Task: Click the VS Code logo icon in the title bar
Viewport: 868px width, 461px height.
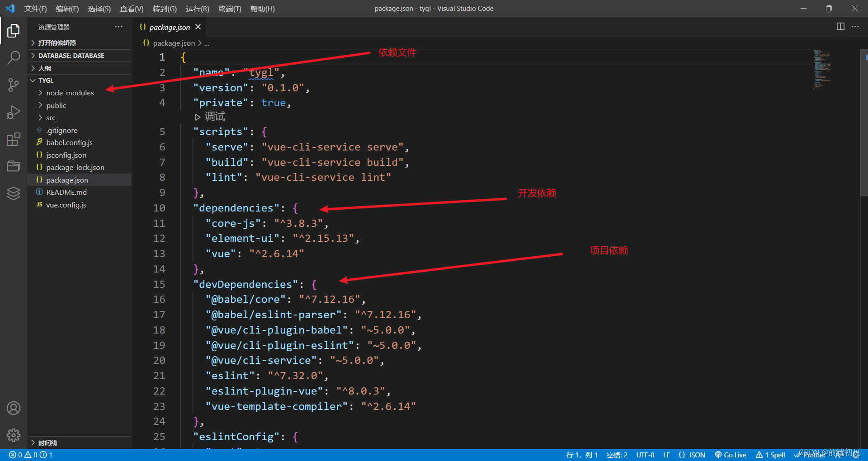Action: pos(10,9)
